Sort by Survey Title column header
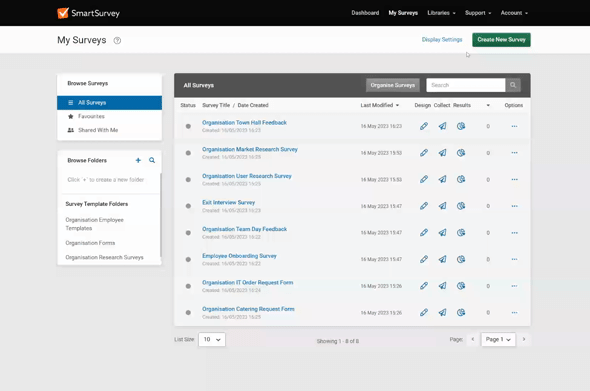Viewport: 590px width, 391px height. pyautogui.click(x=216, y=105)
